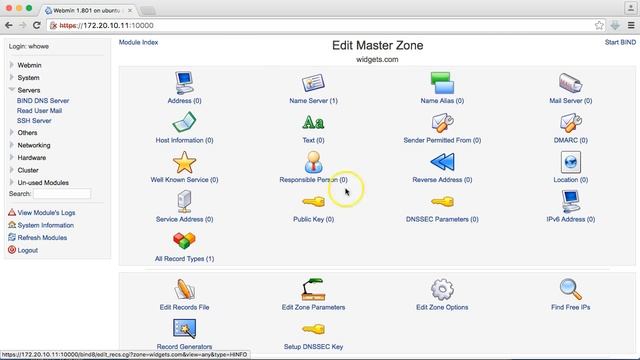This screenshot has height=360, width=640.
Task: Open the Service Address icon
Action: coord(184,202)
